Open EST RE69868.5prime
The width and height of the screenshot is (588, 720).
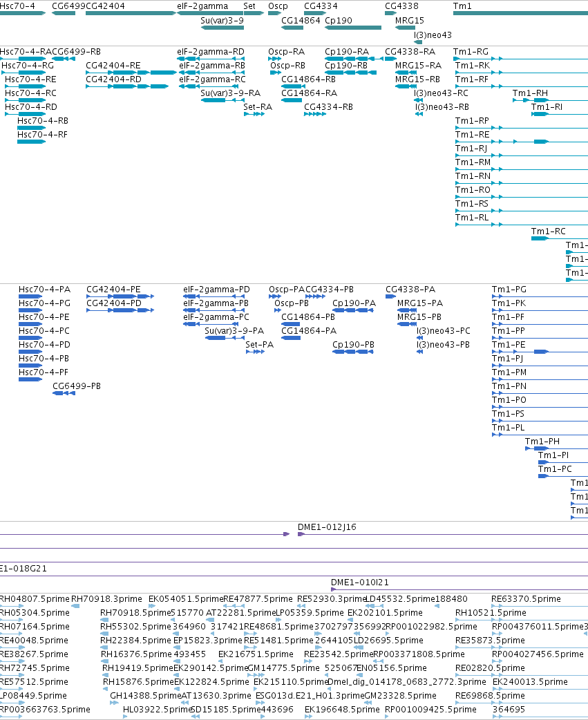(490, 695)
